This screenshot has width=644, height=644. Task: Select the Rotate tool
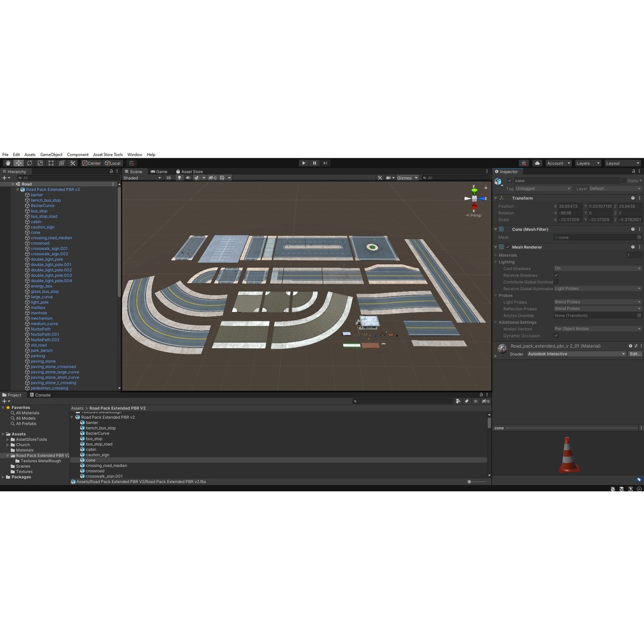pyautogui.click(x=29, y=163)
